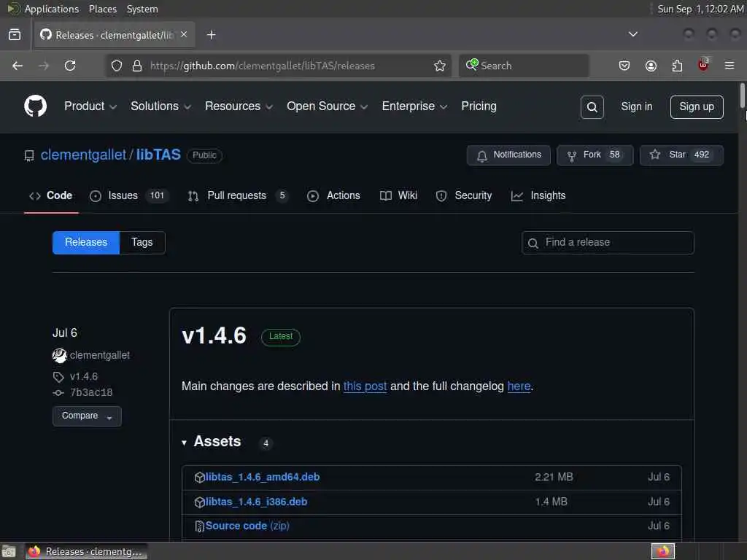
Task: Click the repository icon beside clementgallet
Action: click(29, 156)
